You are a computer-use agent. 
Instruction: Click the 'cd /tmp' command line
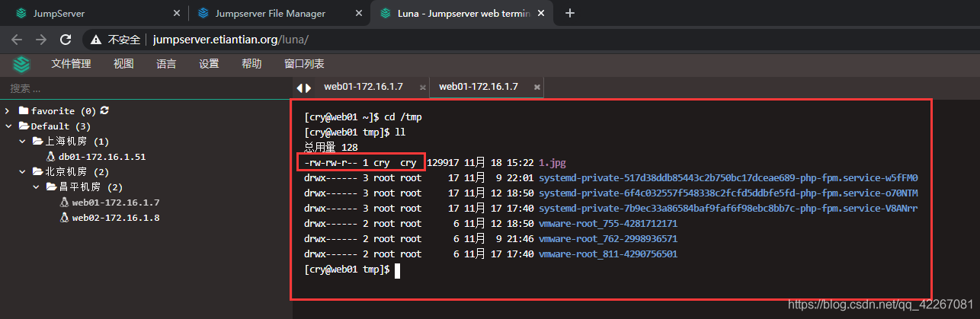point(363,117)
